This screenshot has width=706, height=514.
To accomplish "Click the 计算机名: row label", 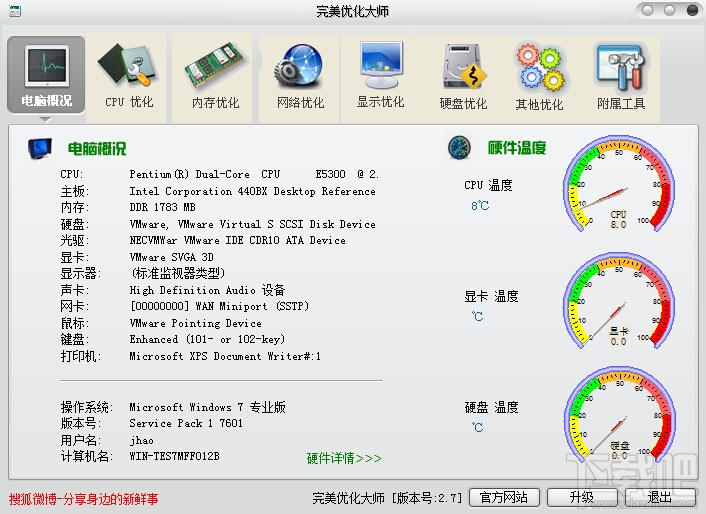I will click(x=86, y=456).
